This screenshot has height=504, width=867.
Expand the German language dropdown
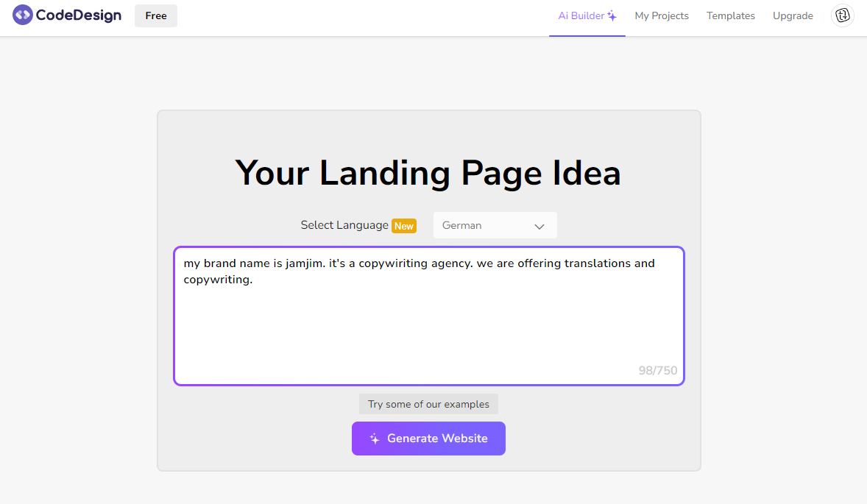pos(495,225)
